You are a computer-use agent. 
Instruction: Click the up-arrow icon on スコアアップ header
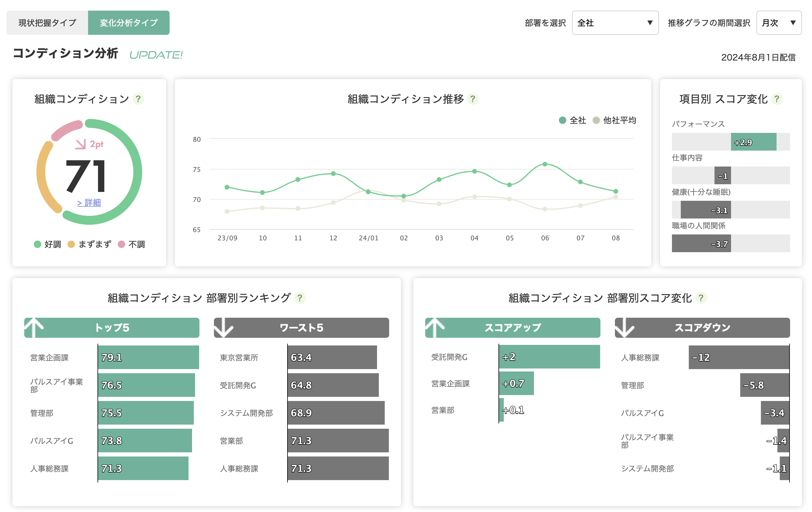435,327
